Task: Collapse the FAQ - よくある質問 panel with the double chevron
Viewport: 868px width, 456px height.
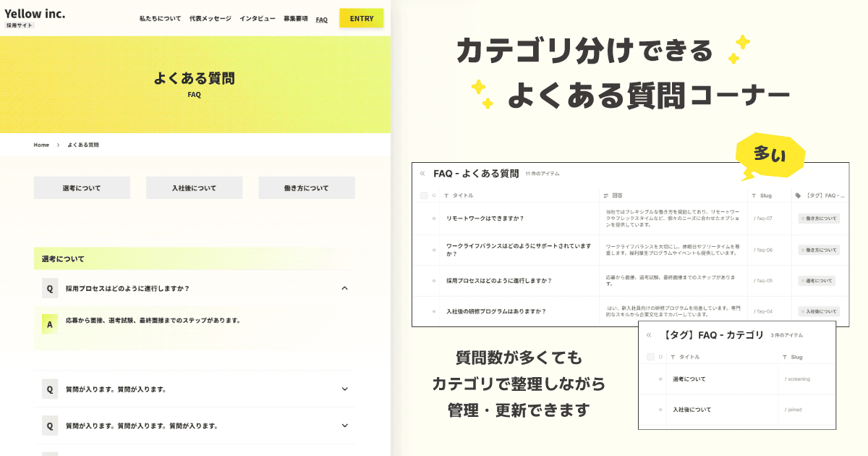Action: click(422, 174)
